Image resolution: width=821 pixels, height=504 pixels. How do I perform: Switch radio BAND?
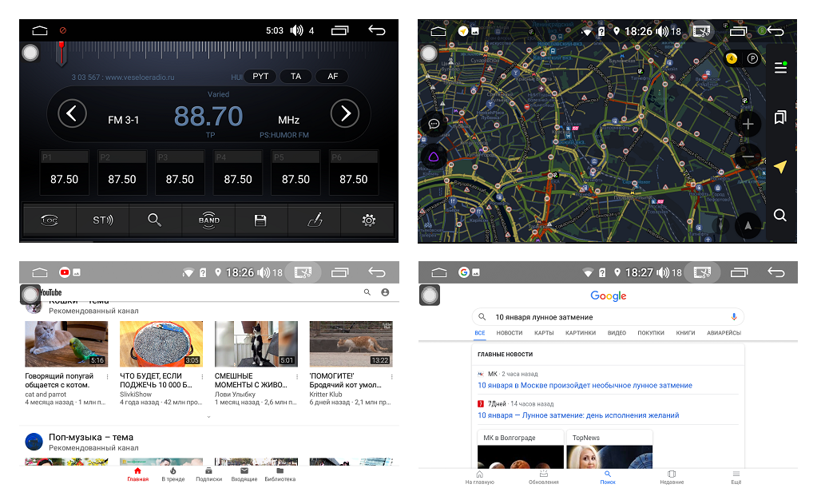pyautogui.click(x=209, y=220)
